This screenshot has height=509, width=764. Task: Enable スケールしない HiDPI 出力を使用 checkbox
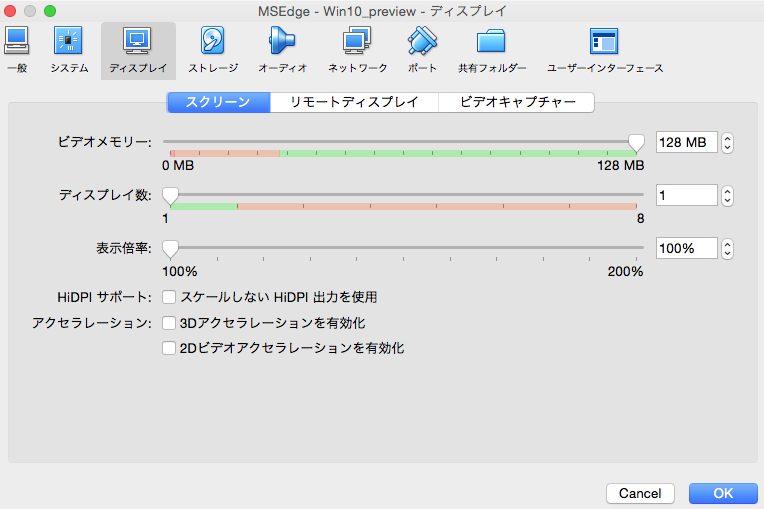pyautogui.click(x=169, y=297)
